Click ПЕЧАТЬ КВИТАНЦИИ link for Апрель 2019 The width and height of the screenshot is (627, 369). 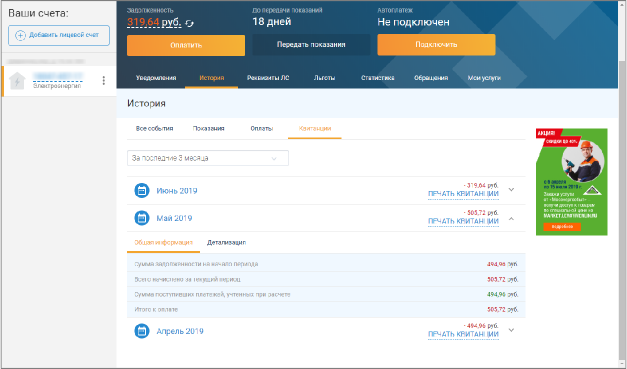click(463, 334)
